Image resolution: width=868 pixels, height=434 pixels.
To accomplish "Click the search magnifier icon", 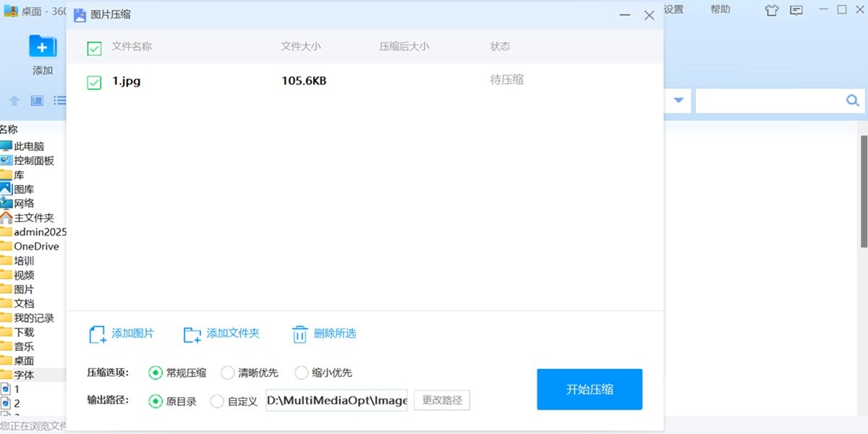I will pos(852,101).
